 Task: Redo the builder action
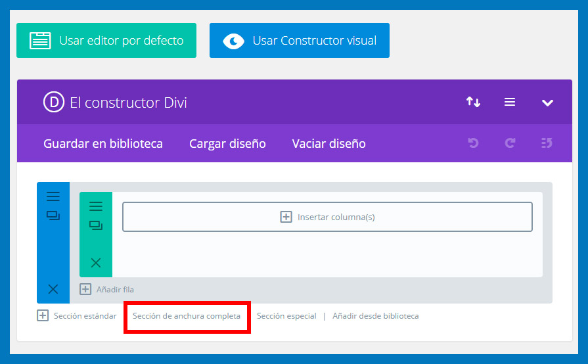[x=510, y=143]
